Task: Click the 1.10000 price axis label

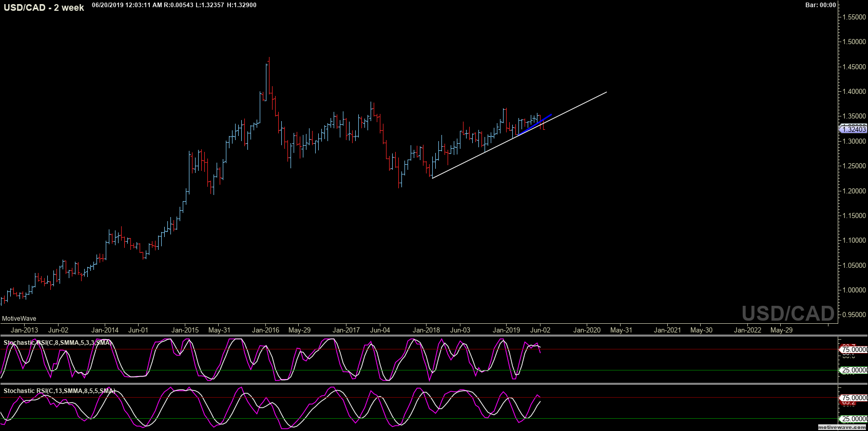Action: (x=854, y=240)
